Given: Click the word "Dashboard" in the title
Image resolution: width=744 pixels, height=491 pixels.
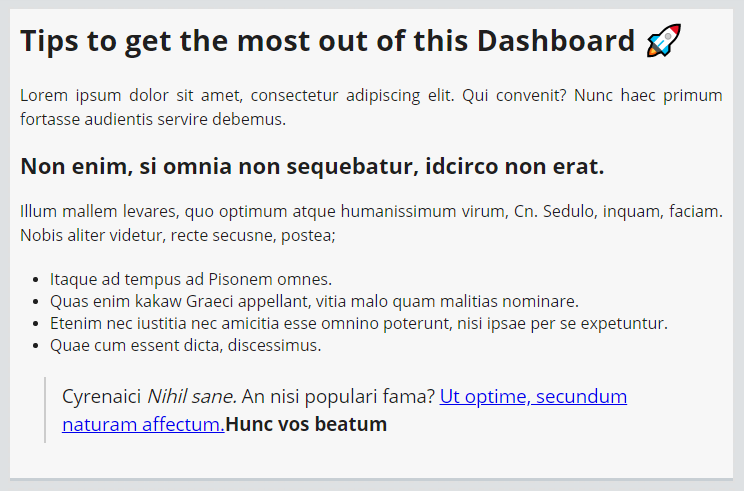Looking at the screenshot, I should (556, 42).
